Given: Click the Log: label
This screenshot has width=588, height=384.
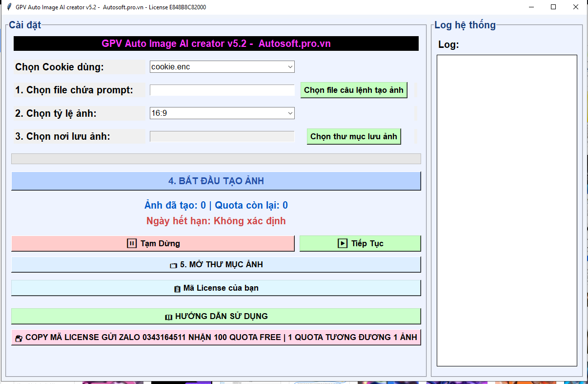Looking at the screenshot, I should 449,44.
